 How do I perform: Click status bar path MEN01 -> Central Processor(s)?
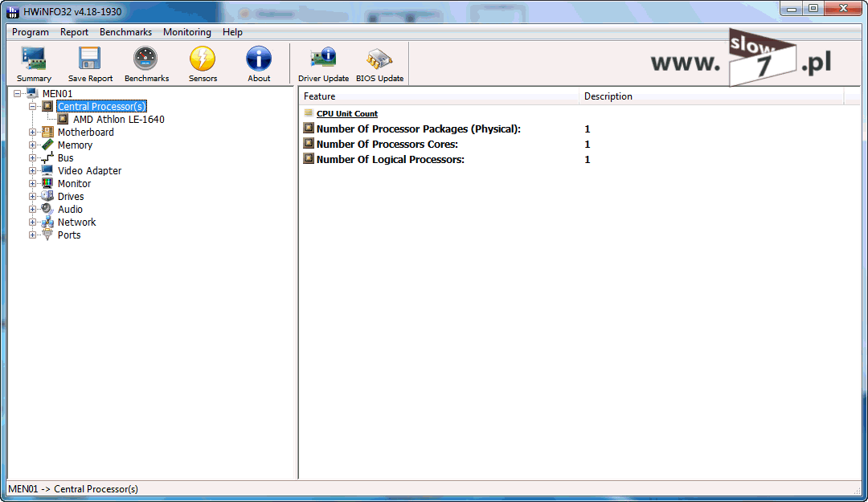(x=73, y=488)
